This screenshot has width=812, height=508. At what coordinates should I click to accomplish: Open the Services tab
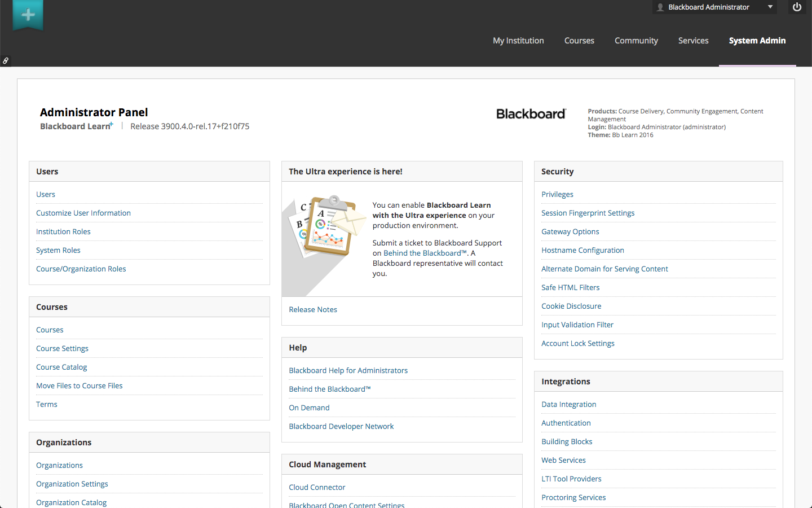[x=694, y=41]
